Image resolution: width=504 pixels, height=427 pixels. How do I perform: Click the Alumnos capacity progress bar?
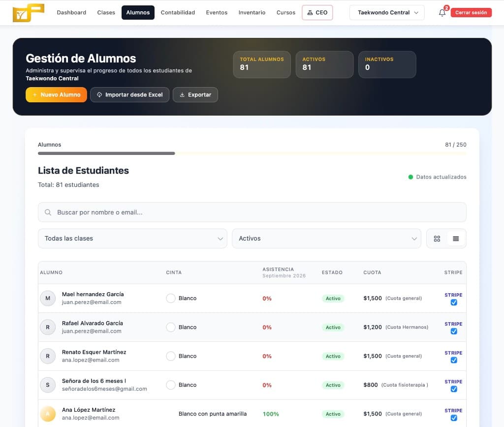coord(252,153)
